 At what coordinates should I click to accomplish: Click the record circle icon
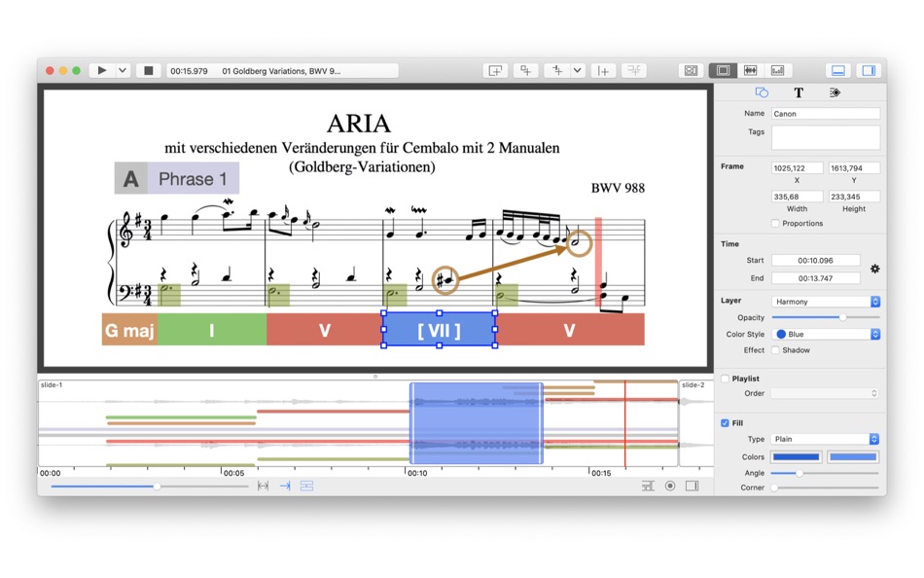pos(670,486)
